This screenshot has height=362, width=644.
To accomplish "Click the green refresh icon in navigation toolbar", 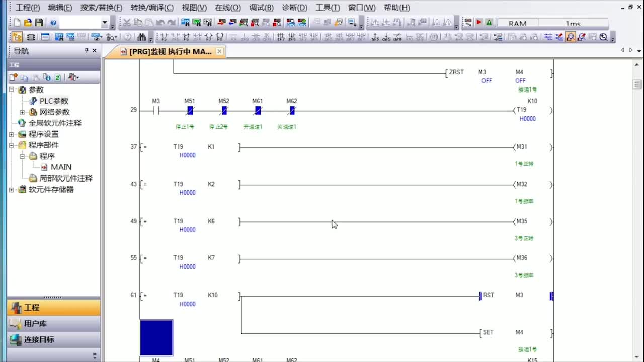I will pos(58,77).
